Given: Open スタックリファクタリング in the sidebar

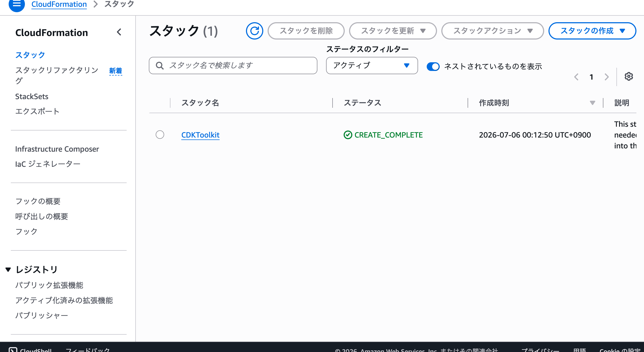Looking at the screenshot, I should (x=57, y=75).
